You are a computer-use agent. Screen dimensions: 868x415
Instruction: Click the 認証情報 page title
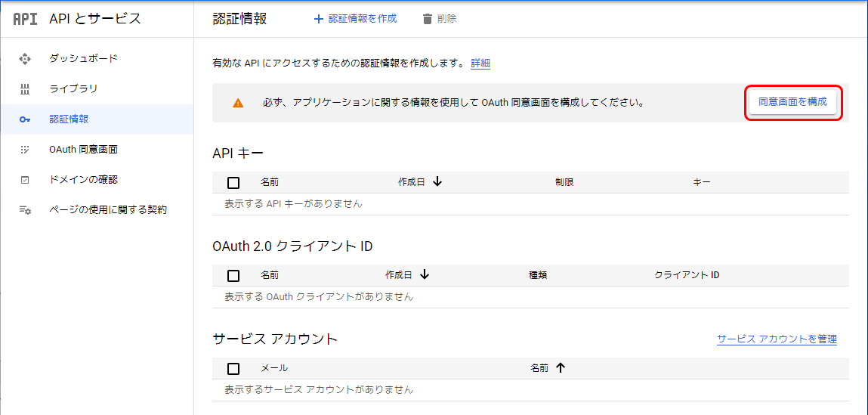239,19
